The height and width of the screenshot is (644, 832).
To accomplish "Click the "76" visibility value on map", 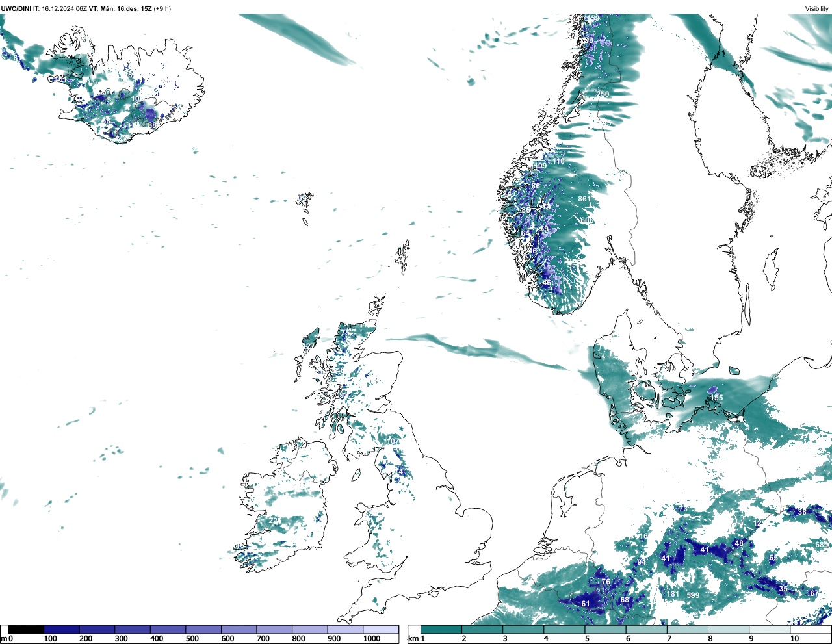I will [606, 582].
